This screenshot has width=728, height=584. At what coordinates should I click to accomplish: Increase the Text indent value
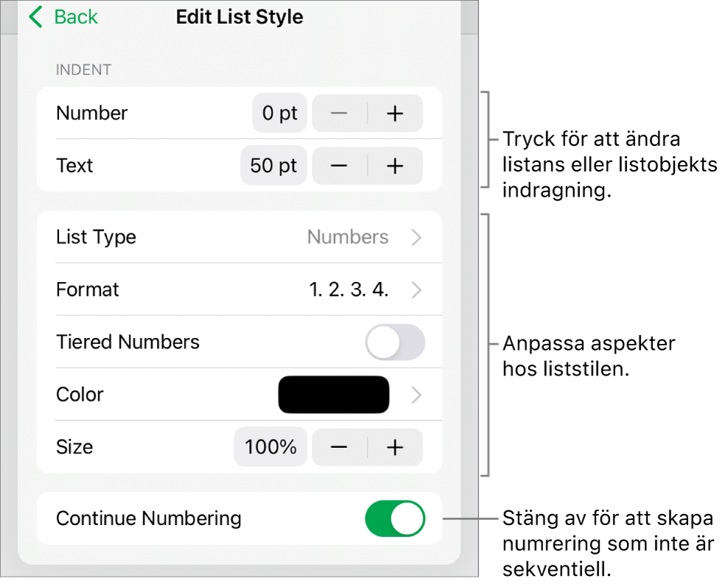[x=396, y=166]
